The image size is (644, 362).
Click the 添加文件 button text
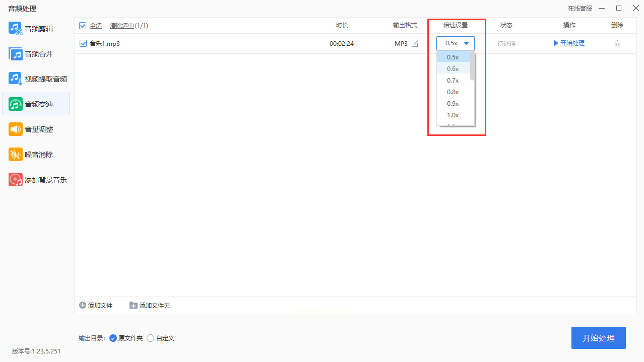point(100,306)
